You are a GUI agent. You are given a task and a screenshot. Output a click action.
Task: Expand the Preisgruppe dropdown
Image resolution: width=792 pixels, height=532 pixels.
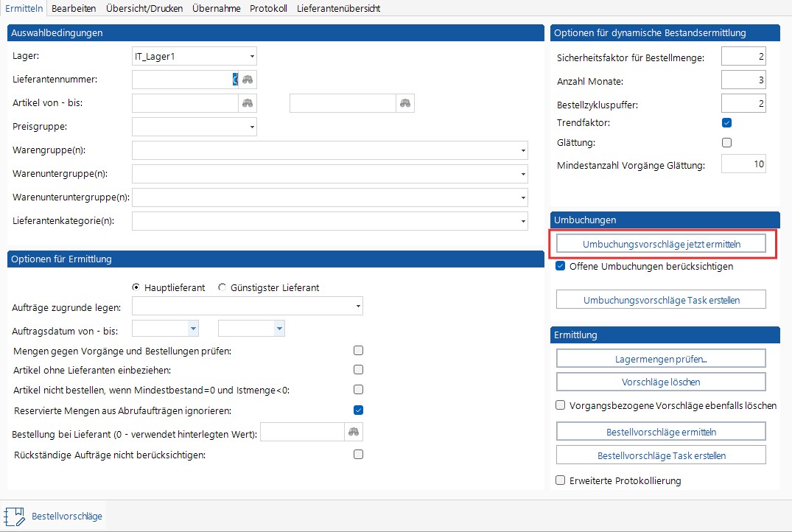tap(252, 127)
